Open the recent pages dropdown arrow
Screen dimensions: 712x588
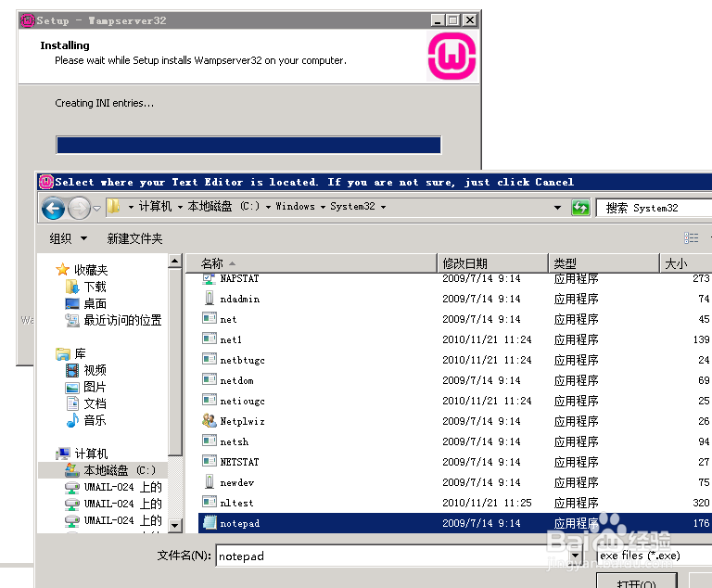tap(96, 209)
